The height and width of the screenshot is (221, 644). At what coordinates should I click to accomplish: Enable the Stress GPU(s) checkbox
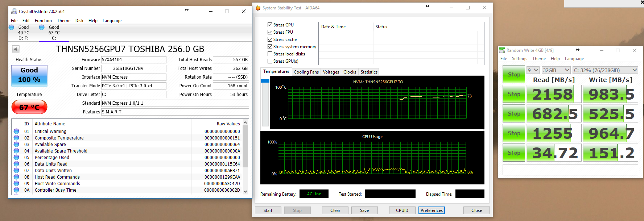click(270, 61)
